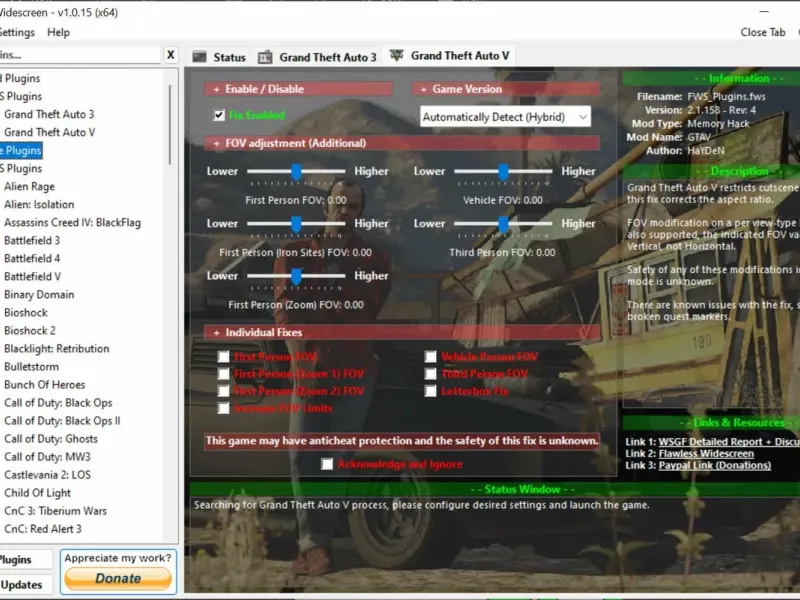
Task: Clear the plugin search with X button
Action: (x=171, y=55)
